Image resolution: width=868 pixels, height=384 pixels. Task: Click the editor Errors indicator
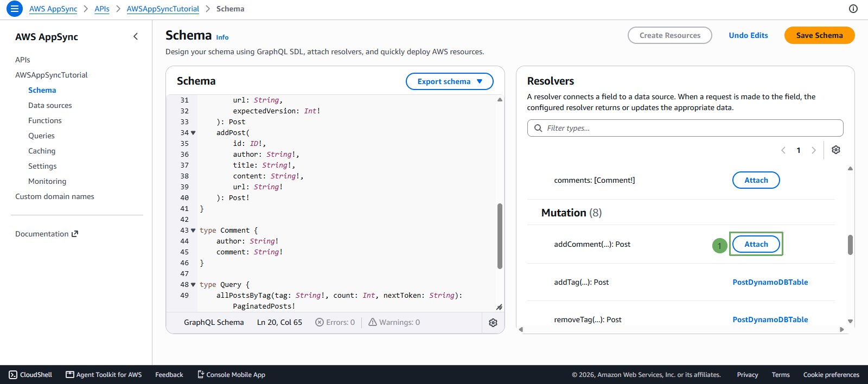tap(335, 322)
